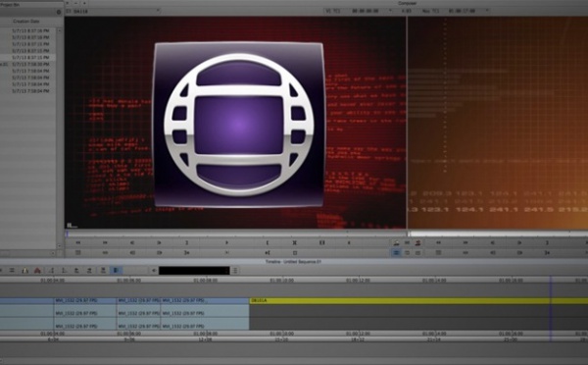The width and height of the screenshot is (588, 365).
Task: Click the yellow segment mode icon in timeline toolbar
Action: point(25,271)
